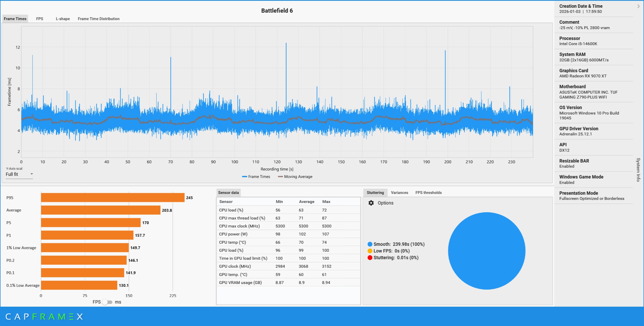Toggle Frame Times legend entry
Screen dimensions: 644x326
point(256,177)
